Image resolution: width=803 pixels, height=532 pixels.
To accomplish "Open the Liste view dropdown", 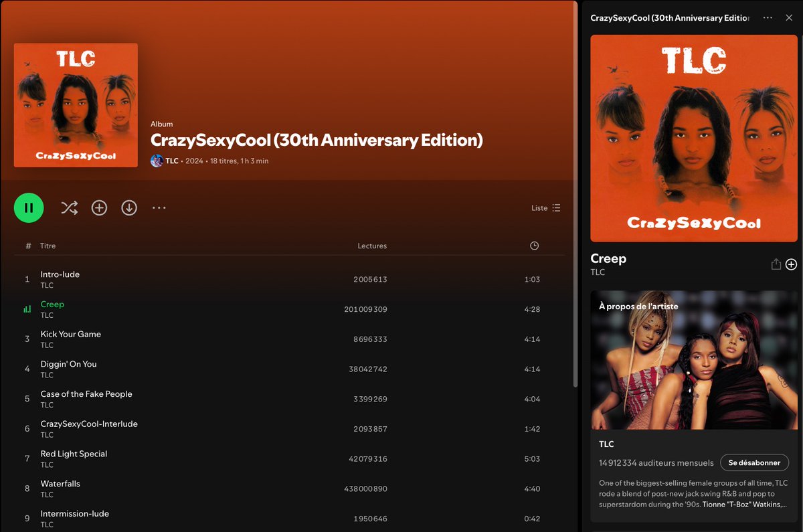I will (546, 208).
